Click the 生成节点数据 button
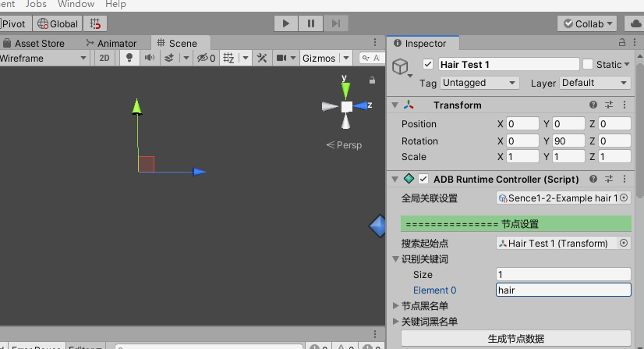 (x=515, y=339)
